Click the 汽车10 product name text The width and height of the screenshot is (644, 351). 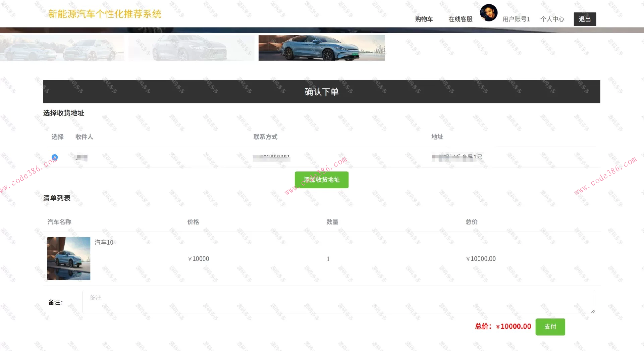point(104,242)
